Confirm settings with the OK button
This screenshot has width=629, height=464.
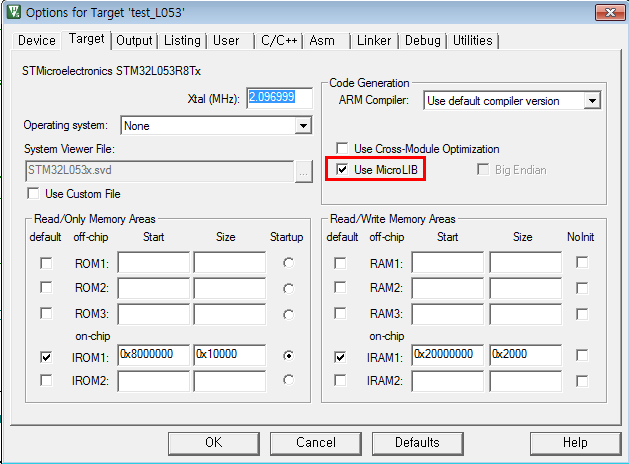pos(214,443)
